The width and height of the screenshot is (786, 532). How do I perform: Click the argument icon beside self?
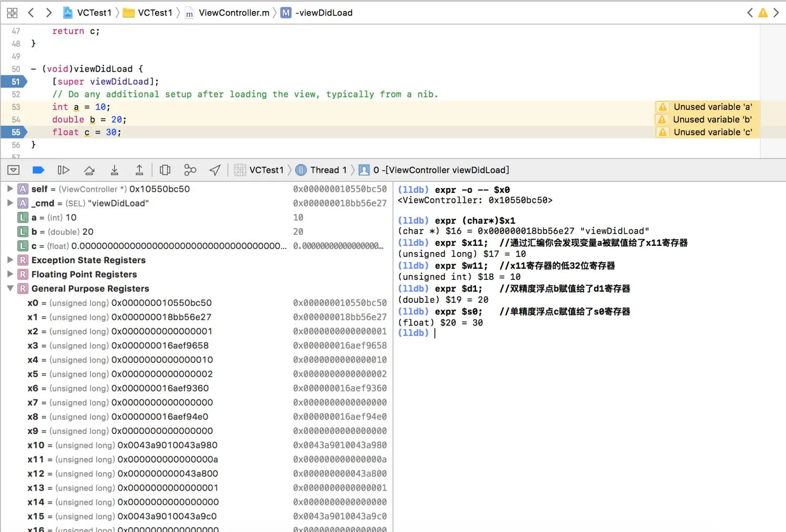(23, 189)
